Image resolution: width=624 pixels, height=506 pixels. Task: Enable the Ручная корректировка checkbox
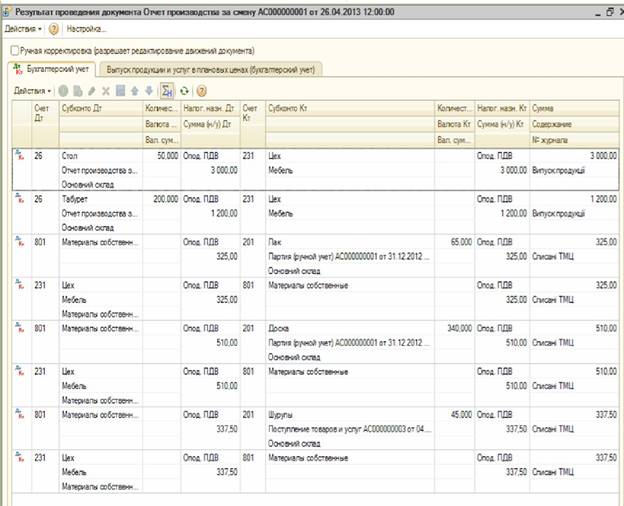coord(15,51)
